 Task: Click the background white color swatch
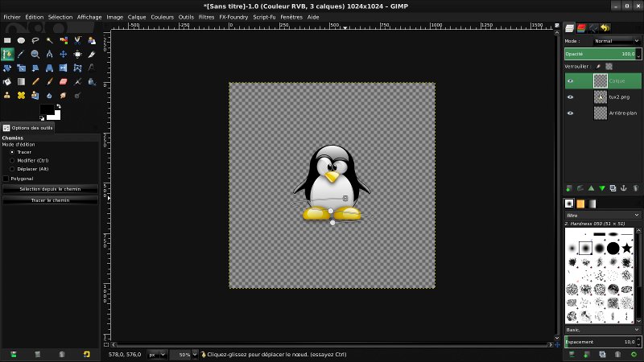point(56,116)
